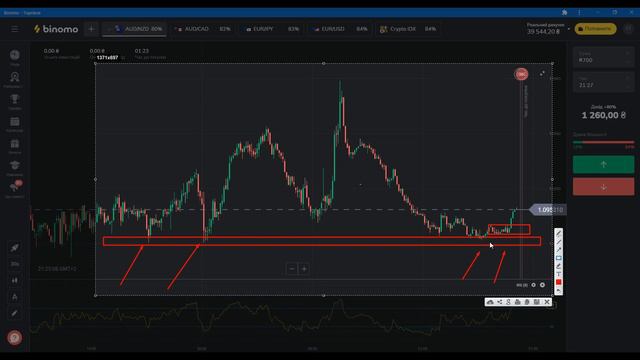
Task: Open the candlestick chart type selector
Action: click(15, 280)
